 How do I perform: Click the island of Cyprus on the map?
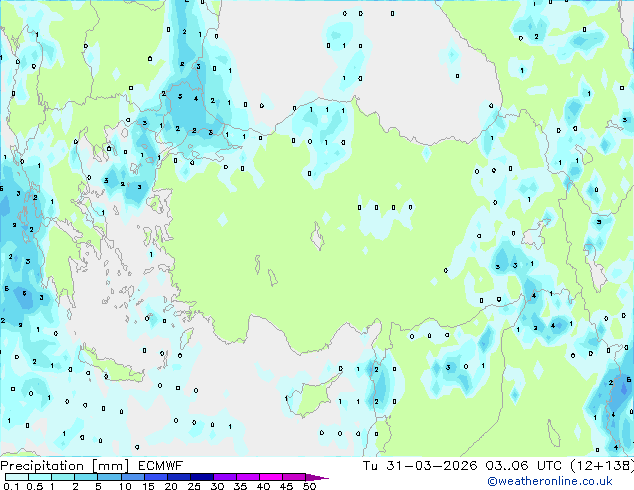point(311,398)
